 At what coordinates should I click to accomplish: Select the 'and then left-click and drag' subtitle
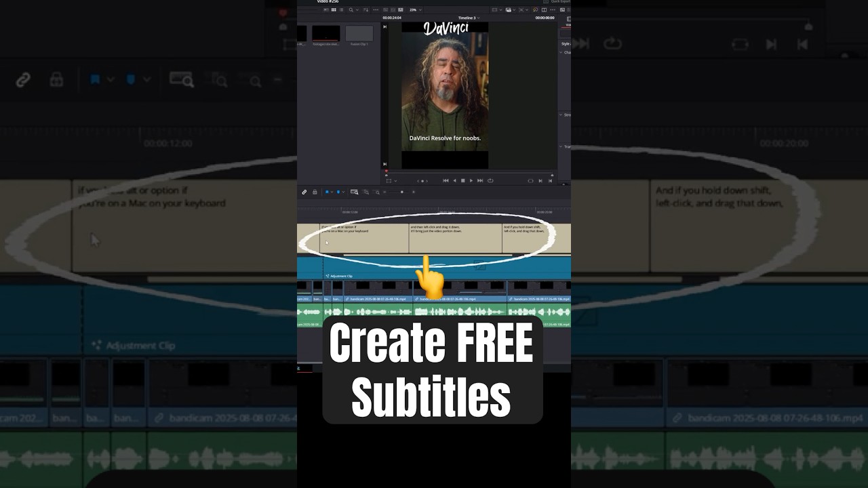[x=455, y=239]
